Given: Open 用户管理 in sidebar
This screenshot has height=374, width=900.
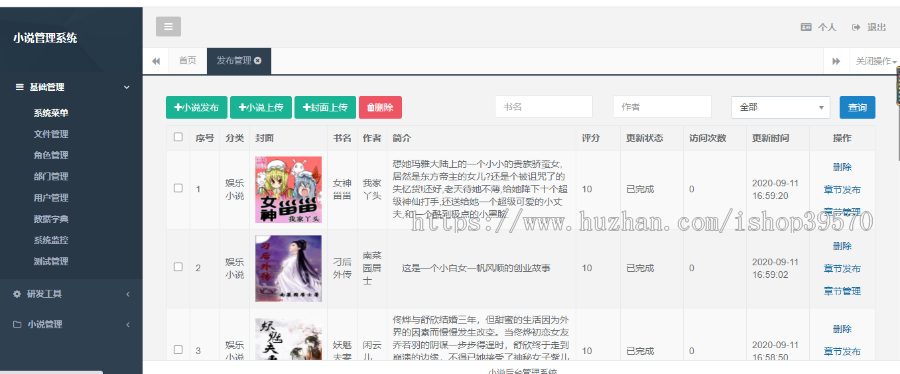Looking at the screenshot, I should click(x=51, y=198).
